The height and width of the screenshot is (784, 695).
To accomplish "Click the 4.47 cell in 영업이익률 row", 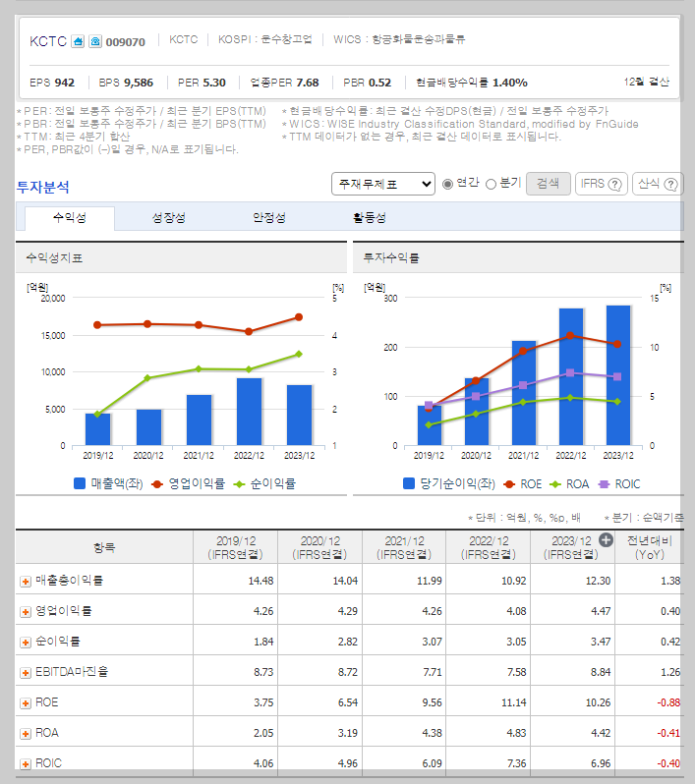I will point(601,611).
